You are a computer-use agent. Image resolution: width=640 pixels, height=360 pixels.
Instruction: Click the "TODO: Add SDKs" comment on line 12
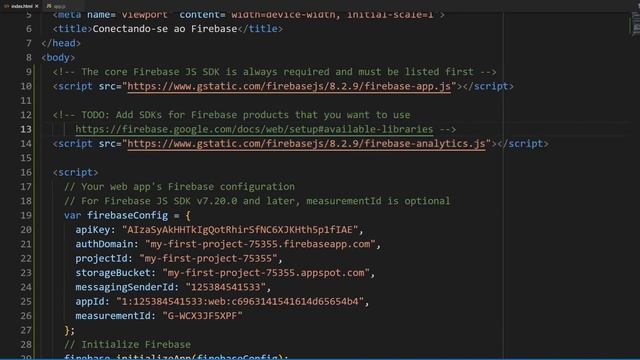231,115
